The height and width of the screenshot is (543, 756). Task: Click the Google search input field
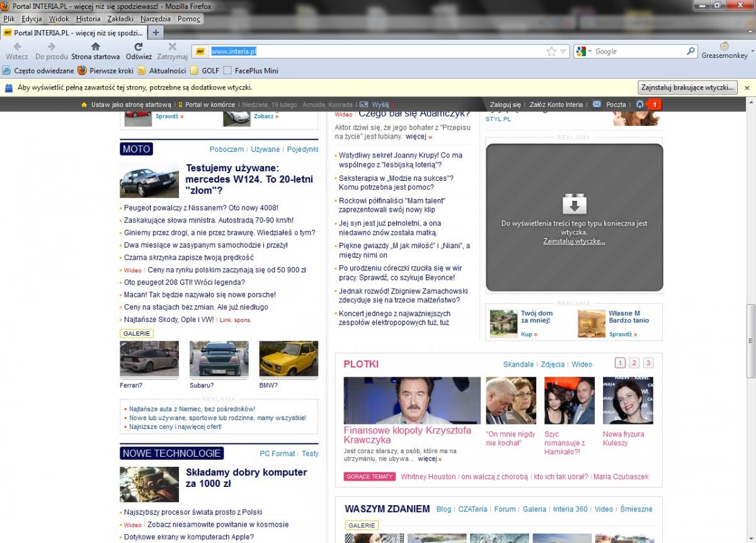639,52
